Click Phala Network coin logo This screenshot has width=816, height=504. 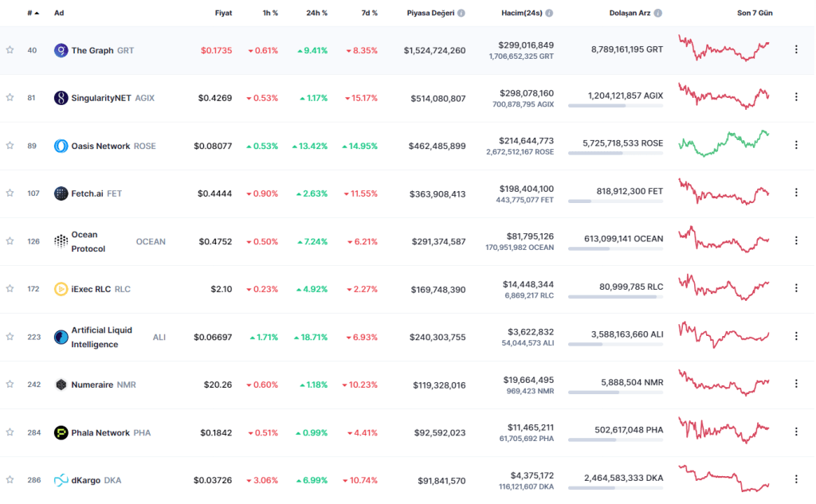pyautogui.click(x=61, y=433)
